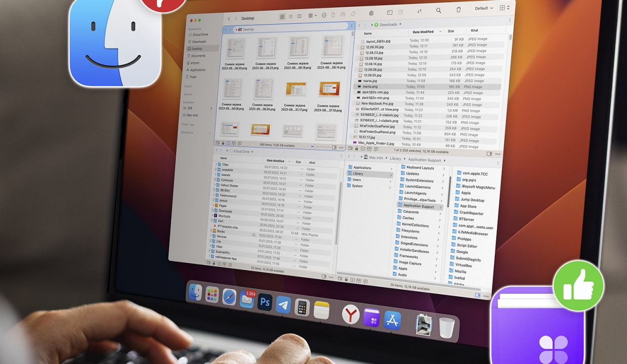Toggle preview panel in Downloads pane status bar

tap(489, 154)
